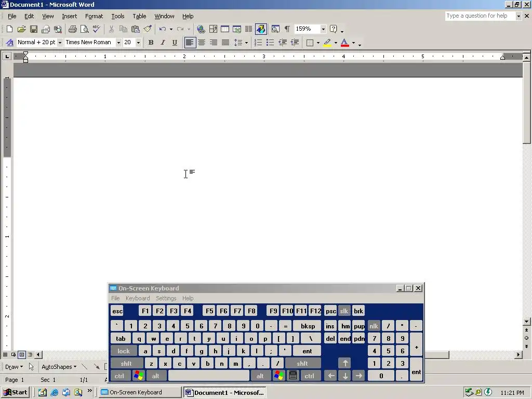This screenshot has width=532, height=399.
Task: Expand Font Color options arrow
Action: tap(353, 43)
